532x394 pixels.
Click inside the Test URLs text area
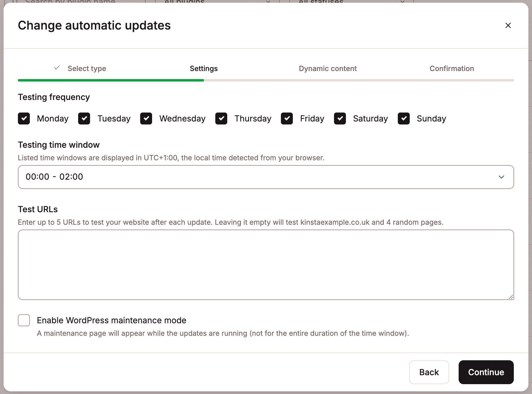[x=266, y=264]
